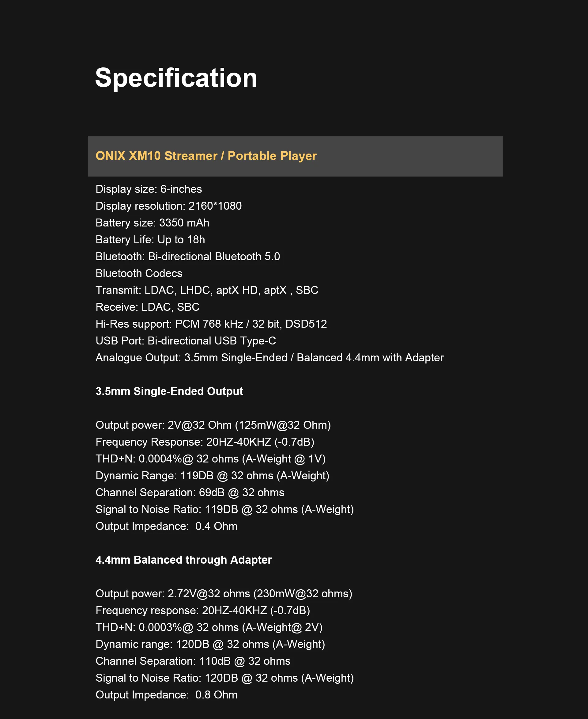Click the Receive: LDAC, SBC line
The width and height of the screenshot is (588, 719).
click(147, 307)
